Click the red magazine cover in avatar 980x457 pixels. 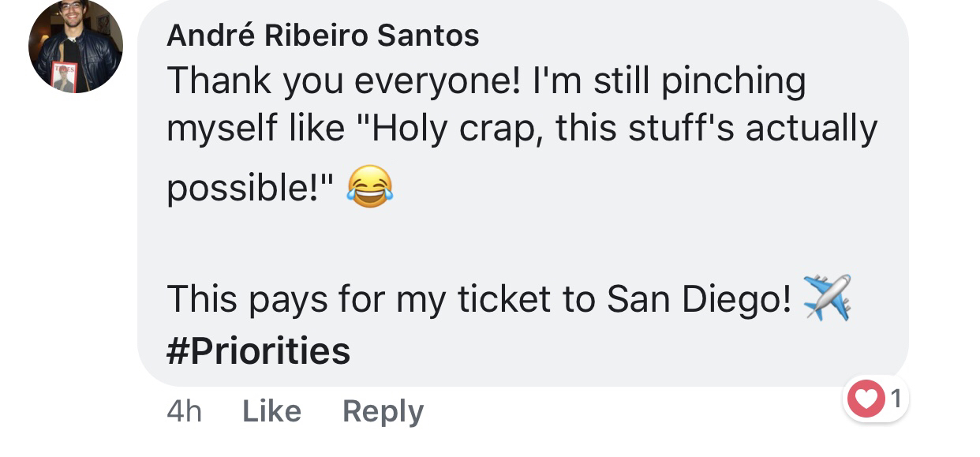(65, 77)
